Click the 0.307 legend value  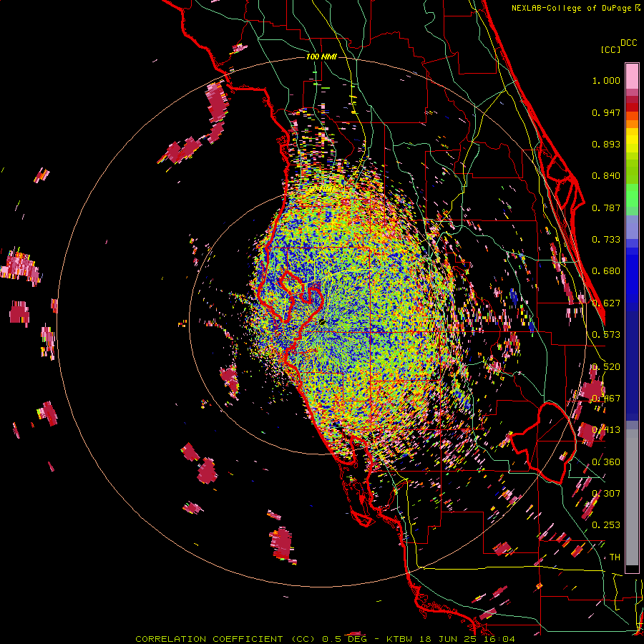click(606, 494)
